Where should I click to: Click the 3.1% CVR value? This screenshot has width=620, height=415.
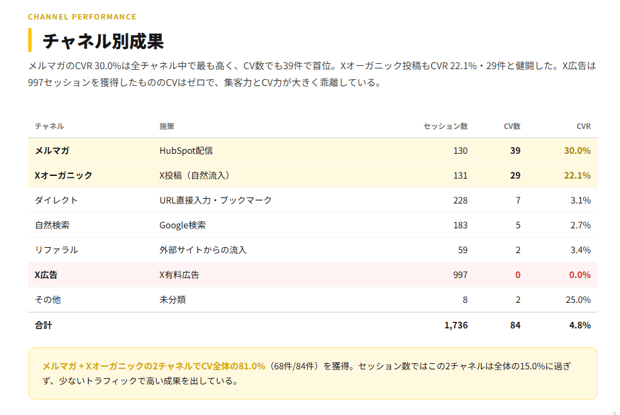coord(580,200)
